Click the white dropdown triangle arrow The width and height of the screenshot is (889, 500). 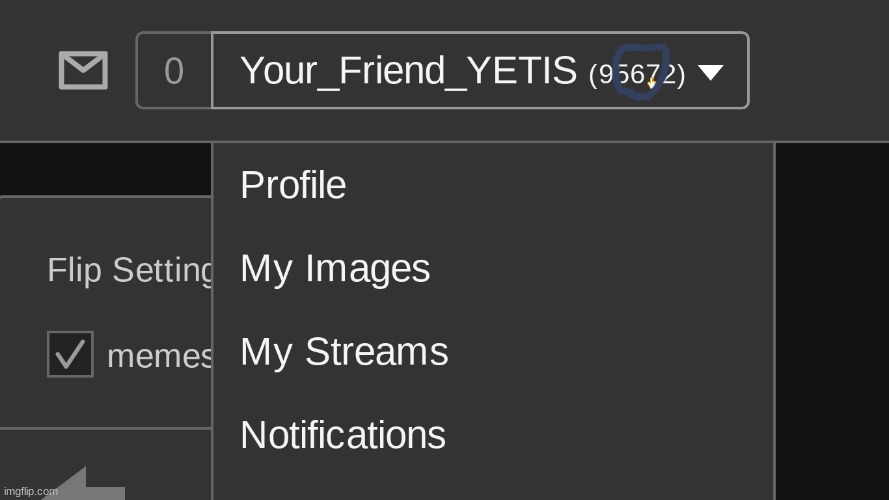[x=710, y=72]
